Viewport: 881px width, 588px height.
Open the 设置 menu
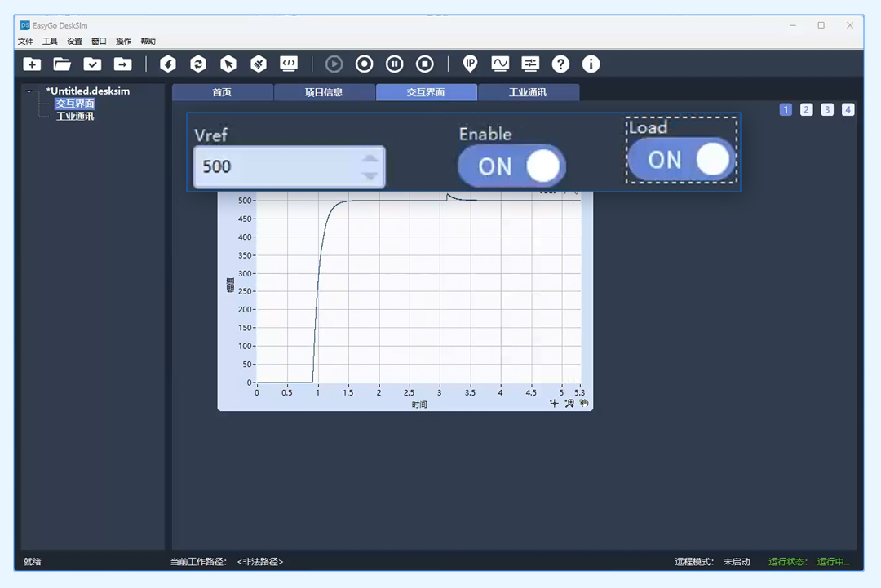click(74, 41)
